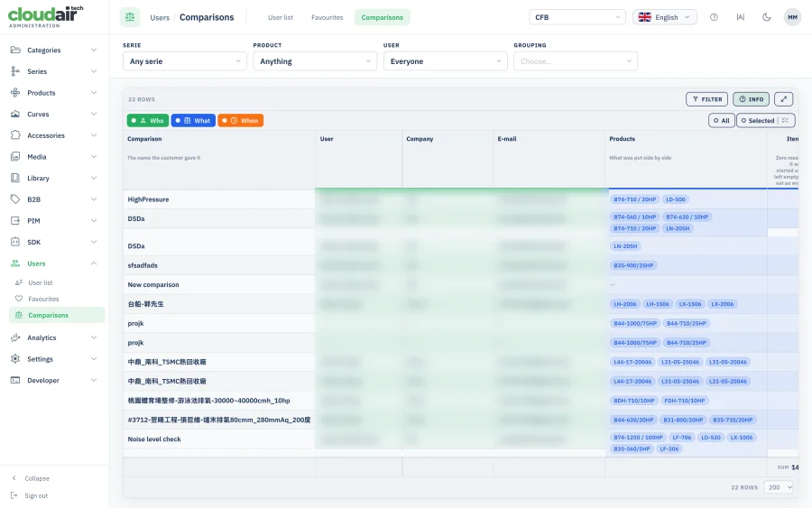The width and height of the screenshot is (812, 508).
Task: Select the Comparisons top tab
Action: [x=383, y=17]
